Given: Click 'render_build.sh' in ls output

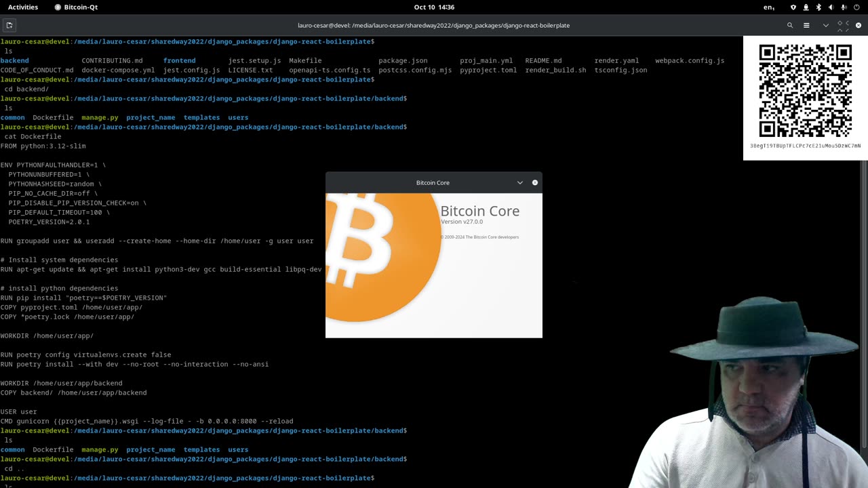Looking at the screenshot, I should click(555, 70).
